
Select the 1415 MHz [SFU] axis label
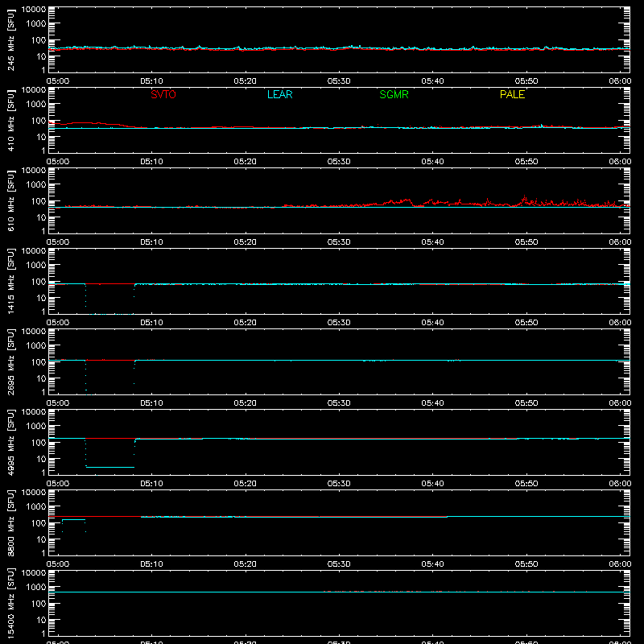[10, 282]
